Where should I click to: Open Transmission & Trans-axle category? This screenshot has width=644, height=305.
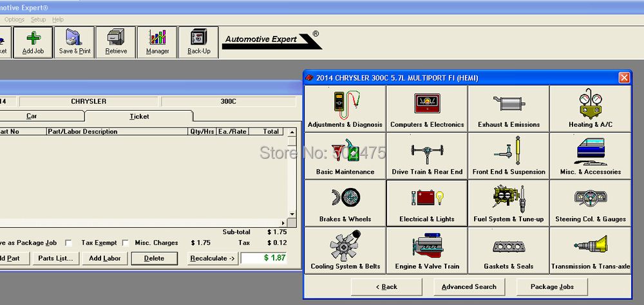[590, 250]
